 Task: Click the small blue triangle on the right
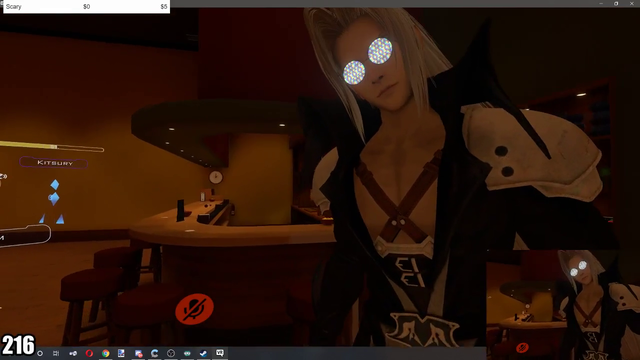coord(60,219)
